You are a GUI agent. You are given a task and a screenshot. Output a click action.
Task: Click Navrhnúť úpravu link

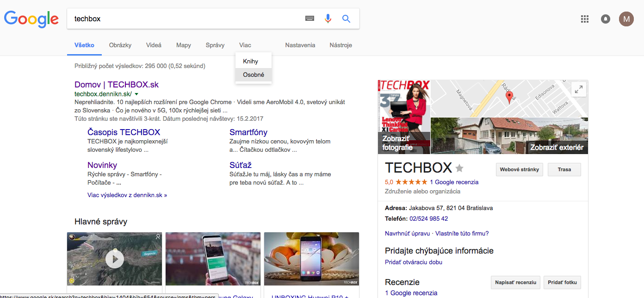click(408, 234)
